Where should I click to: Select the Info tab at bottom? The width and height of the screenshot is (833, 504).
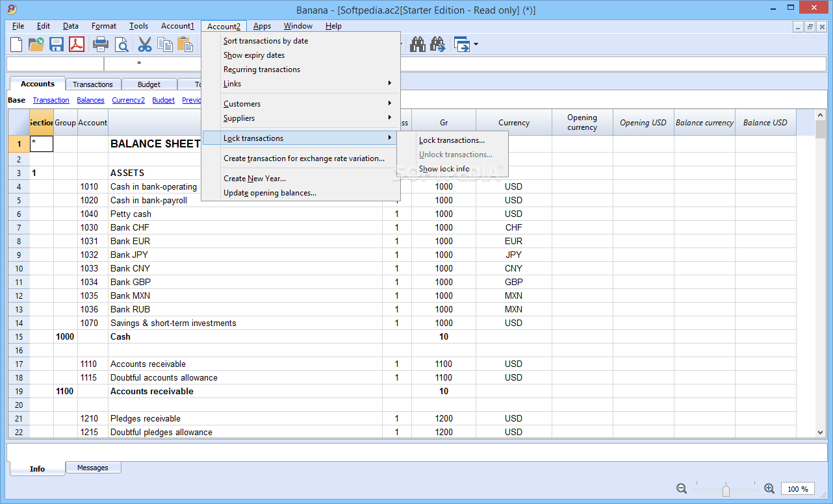[x=37, y=468]
